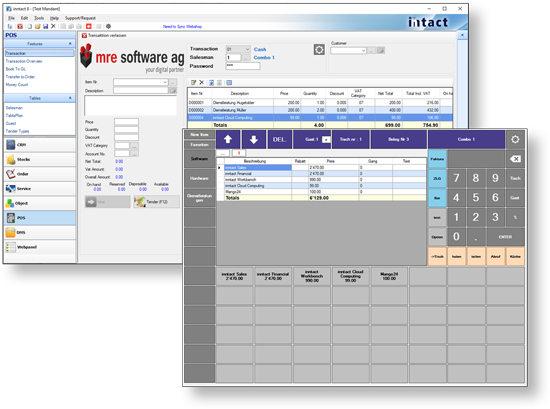Click the down arrow button in the touch POS
Screen dimensions: 550x409
point(254,139)
